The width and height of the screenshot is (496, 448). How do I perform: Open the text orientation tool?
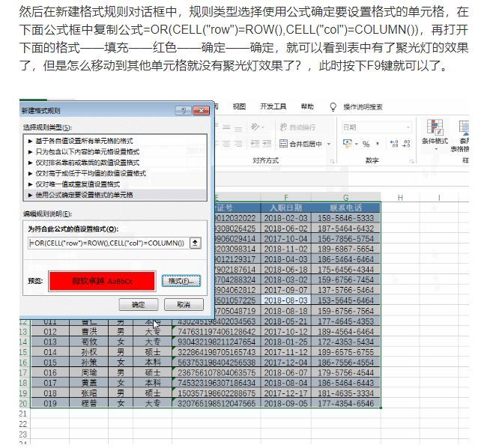click(x=255, y=127)
